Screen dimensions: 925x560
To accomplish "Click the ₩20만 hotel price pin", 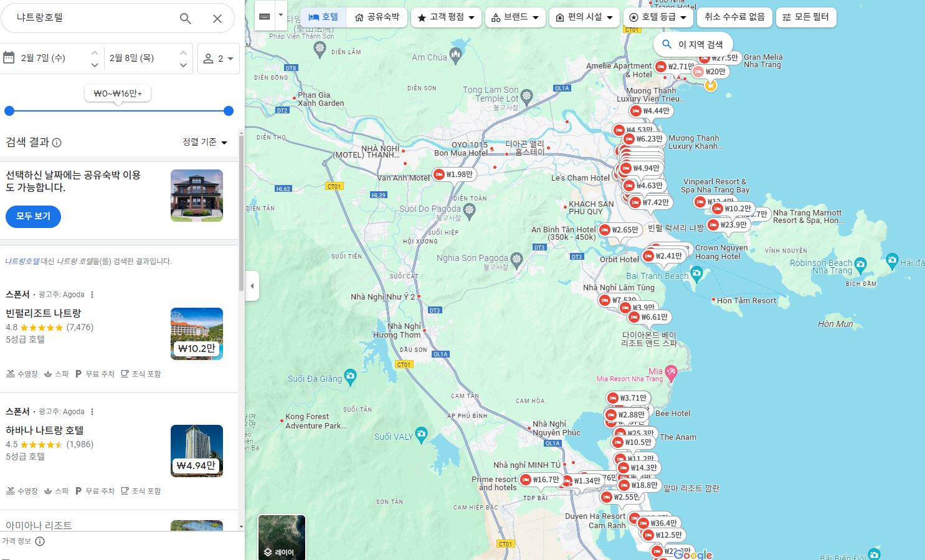I will [x=710, y=72].
